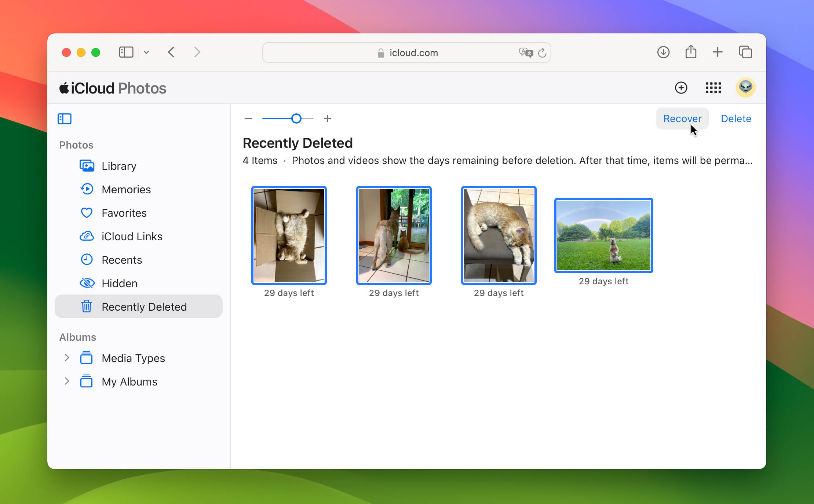Click the sidebar toggle panel icon
814x504 pixels.
tap(64, 118)
